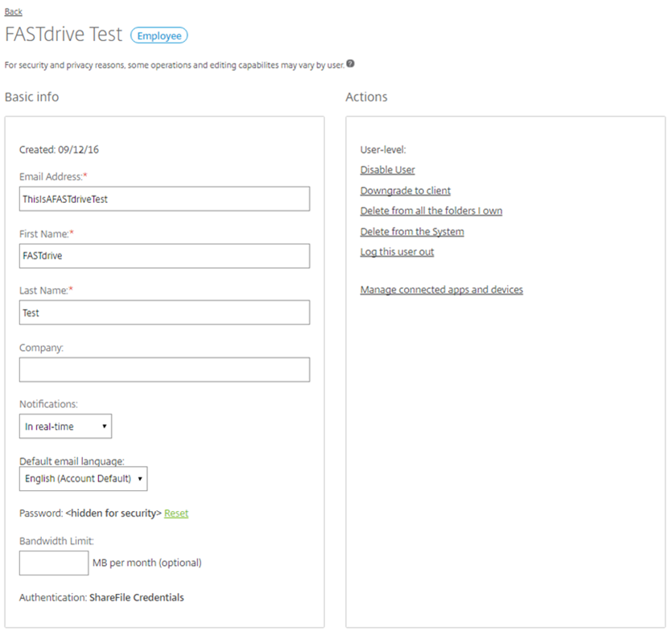Click the help question mark icon

[x=350, y=64]
